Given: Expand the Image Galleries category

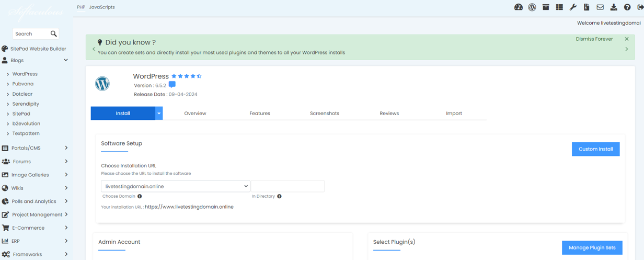Looking at the screenshot, I should [x=66, y=175].
